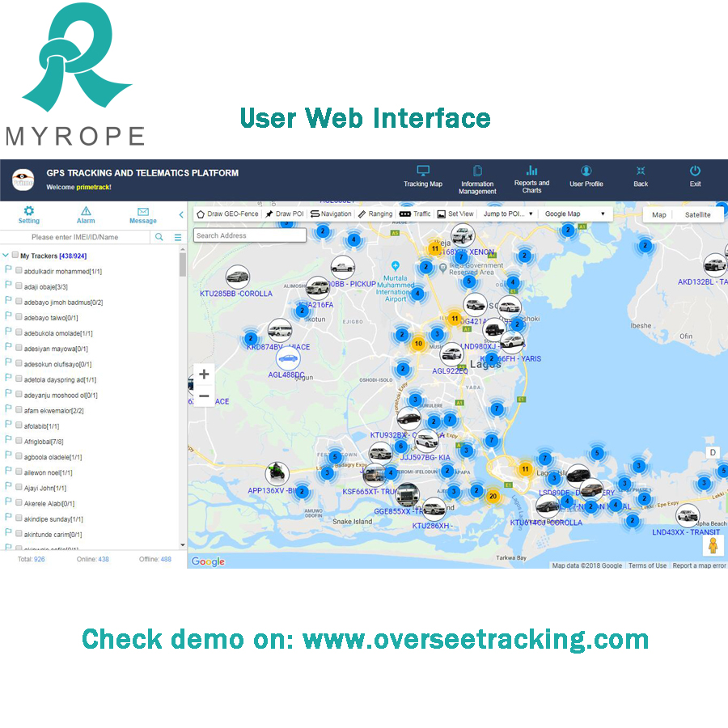Open the Alarm tab
The image size is (728, 728).
click(86, 215)
